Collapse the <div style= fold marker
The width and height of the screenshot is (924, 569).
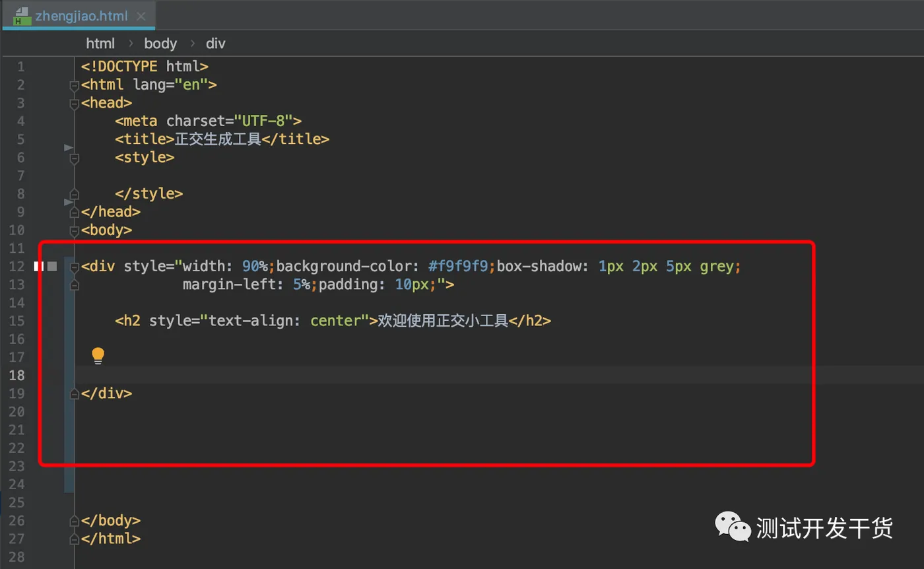tap(74, 267)
